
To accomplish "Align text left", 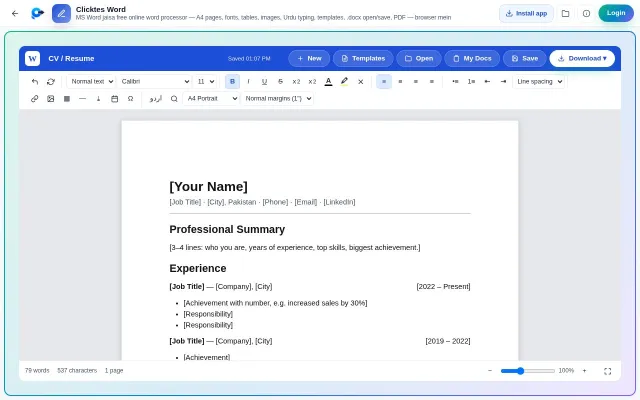I will pyautogui.click(x=384, y=82).
